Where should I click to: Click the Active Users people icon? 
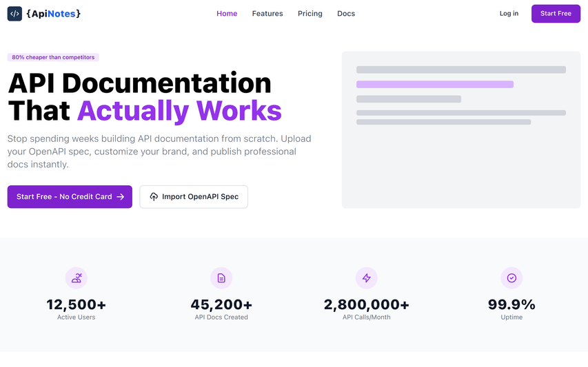[x=77, y=278]
